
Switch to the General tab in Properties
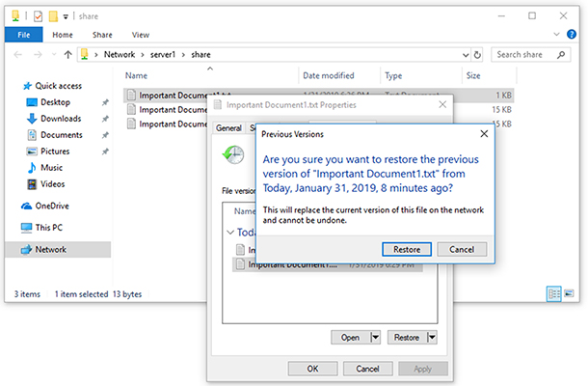(x=228, y=128)
